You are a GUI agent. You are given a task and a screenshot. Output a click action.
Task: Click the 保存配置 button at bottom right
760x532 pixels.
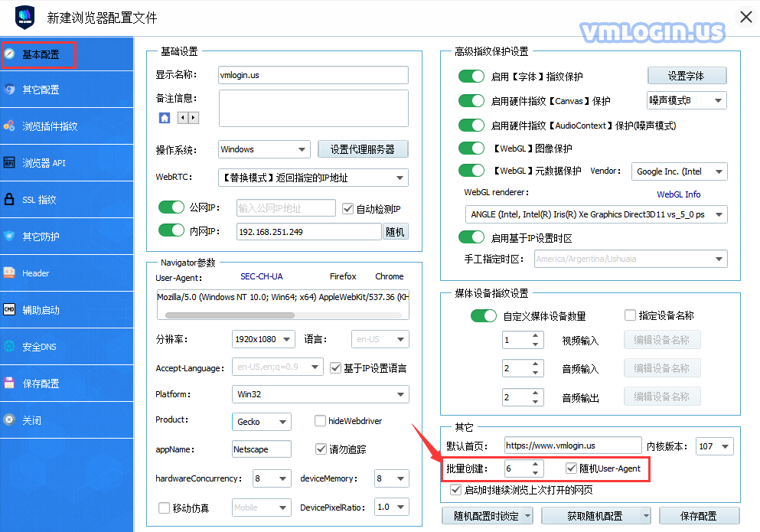pyautogui.click(x=699, y=516)
